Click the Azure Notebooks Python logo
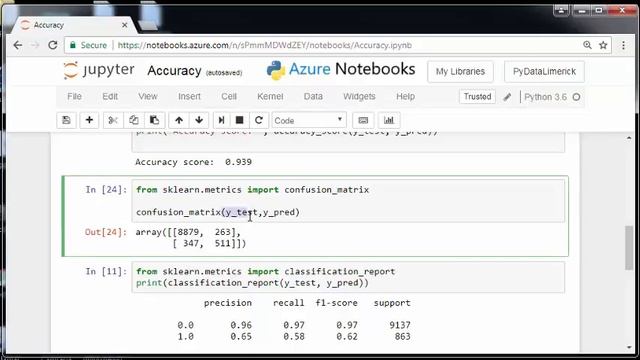640x360 pixels. point(276,70)
